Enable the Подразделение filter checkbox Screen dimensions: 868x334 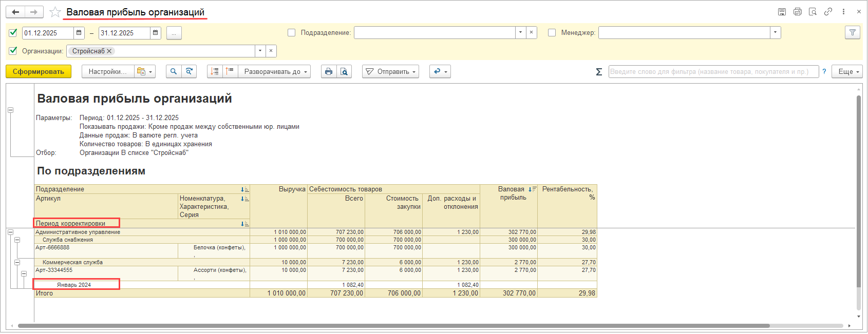(292, 33)
